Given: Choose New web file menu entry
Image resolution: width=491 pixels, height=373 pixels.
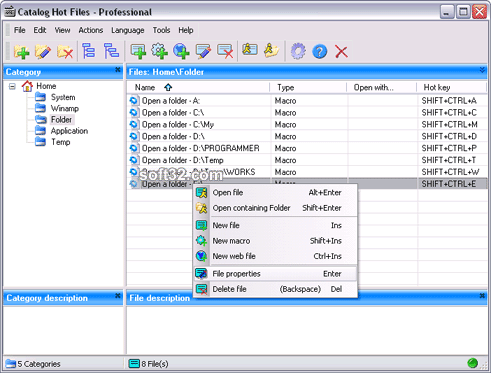Looking at the screenshot, I should [275, 256].
